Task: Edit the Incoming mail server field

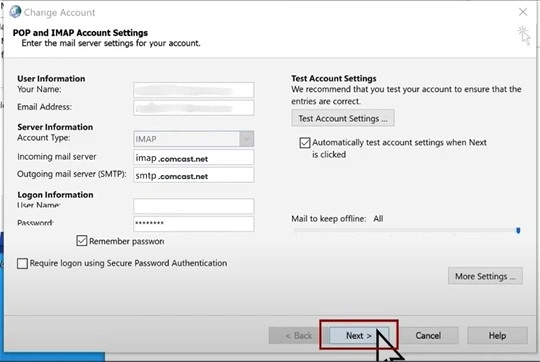Action: click(x=194, y=157)
